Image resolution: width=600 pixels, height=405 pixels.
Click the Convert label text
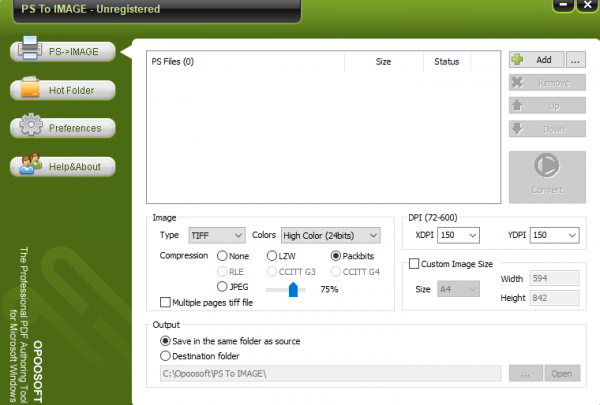[x=547, y=190]
